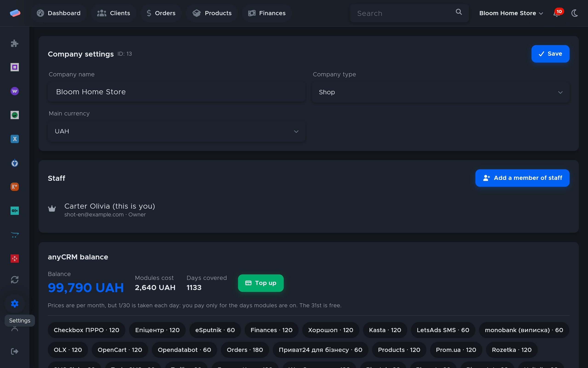Open the blue X integration icon
This screenshot has width=588, height=368.
point(14,139)
